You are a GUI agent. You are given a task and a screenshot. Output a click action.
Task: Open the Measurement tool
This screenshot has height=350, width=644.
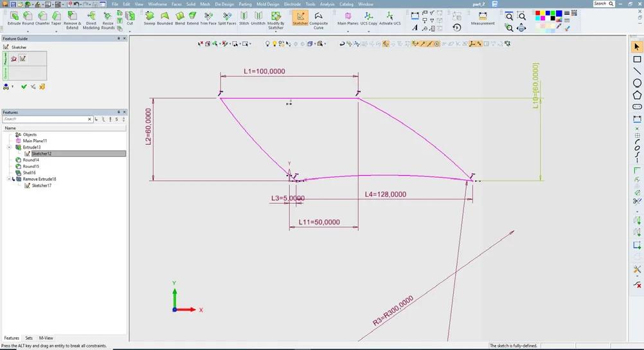click(483, 19)
